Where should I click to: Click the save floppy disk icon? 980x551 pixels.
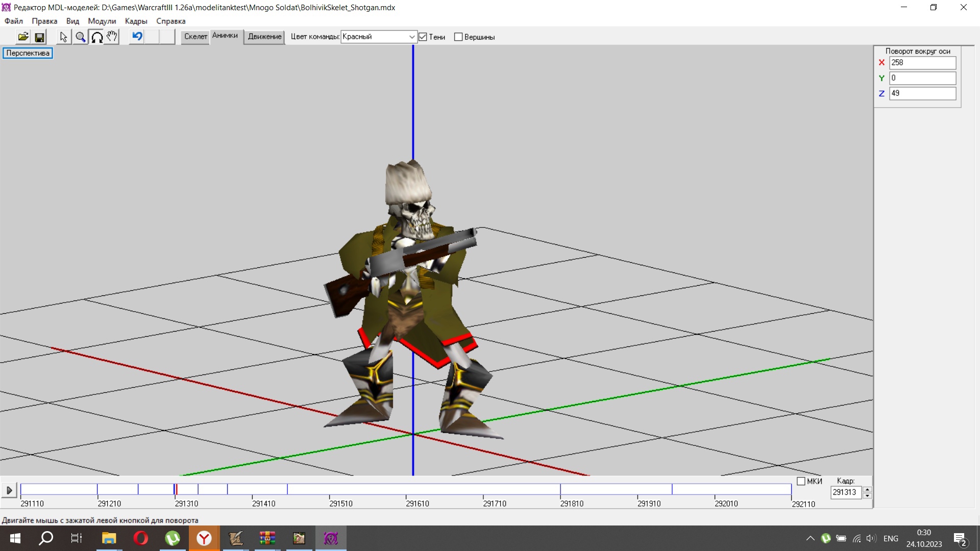(x=39, y=37)
